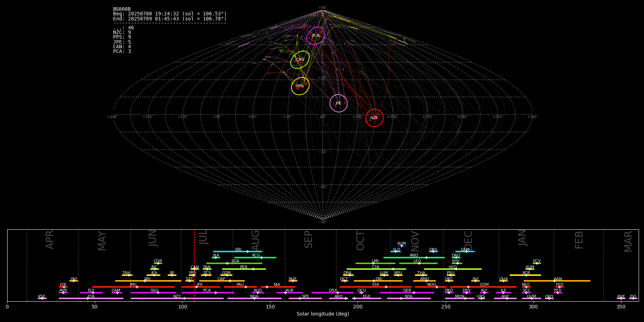
Task: Select the OER shower bar
Action: tap(407, 293)
